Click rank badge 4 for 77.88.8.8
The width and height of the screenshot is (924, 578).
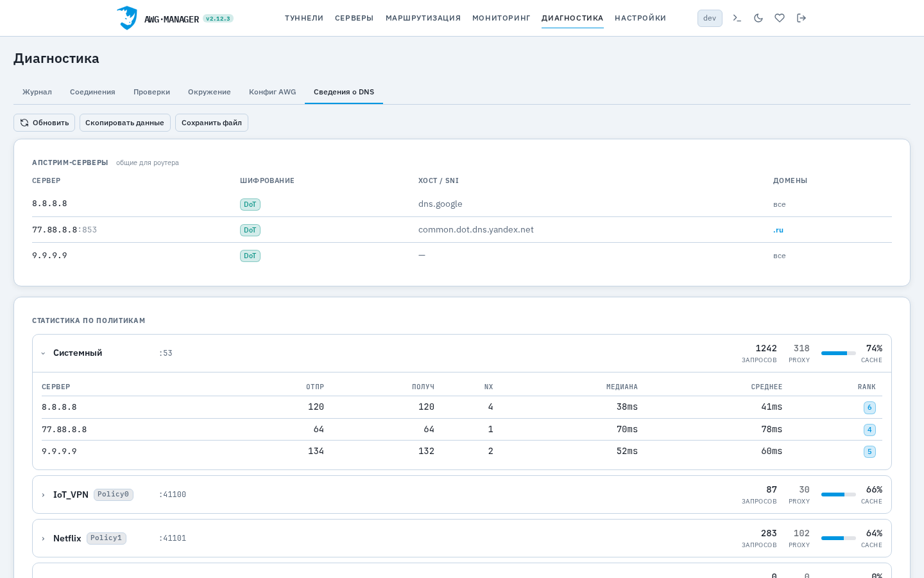click(x=869, y=430)
